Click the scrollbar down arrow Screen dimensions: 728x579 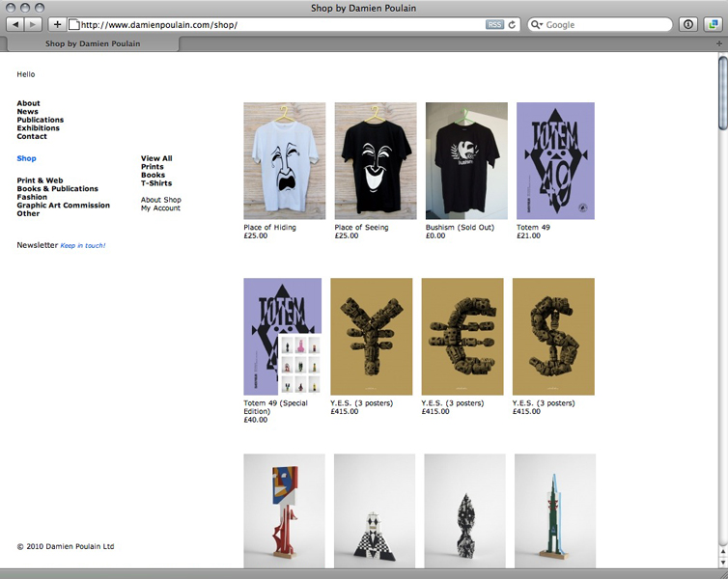(723, 563)
